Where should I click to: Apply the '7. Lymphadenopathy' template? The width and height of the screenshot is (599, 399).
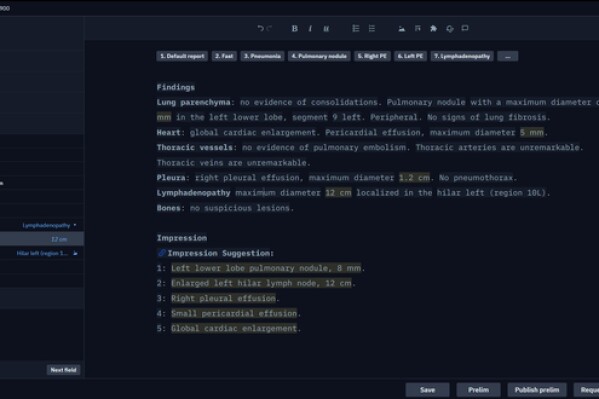(462, 56)
